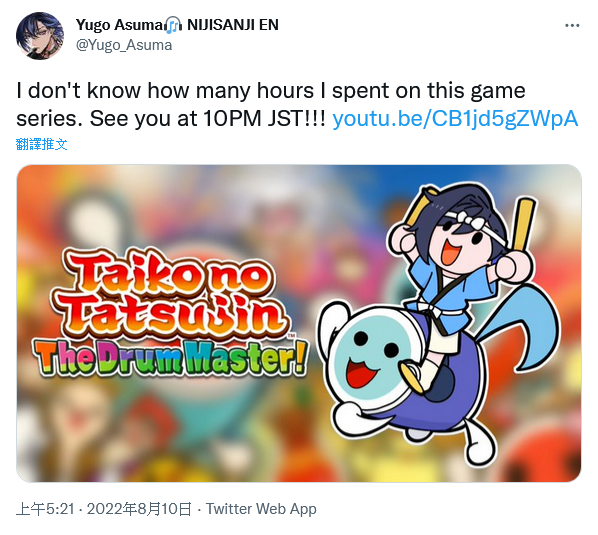Open the Twitter Web App source link
The image size is (598, 535).
coord(261,509)
